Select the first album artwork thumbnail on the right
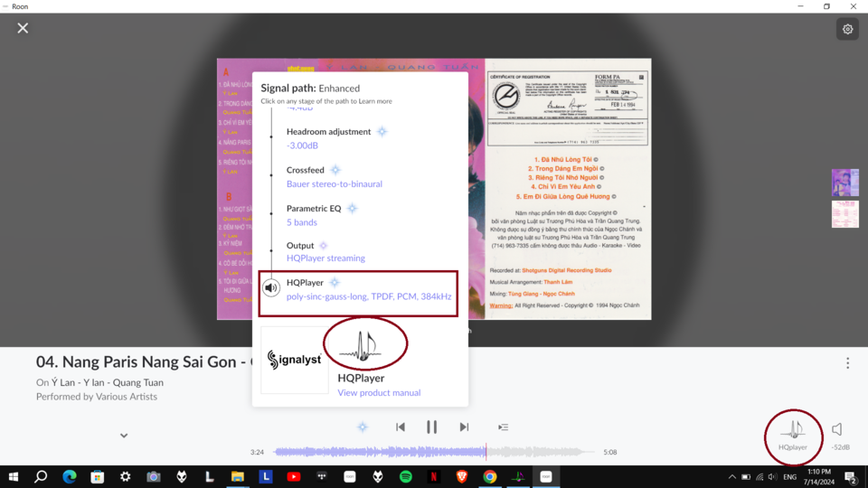 845,183
